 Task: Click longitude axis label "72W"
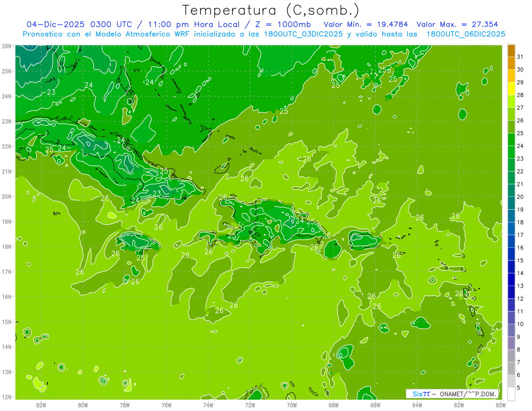point(250,405)
